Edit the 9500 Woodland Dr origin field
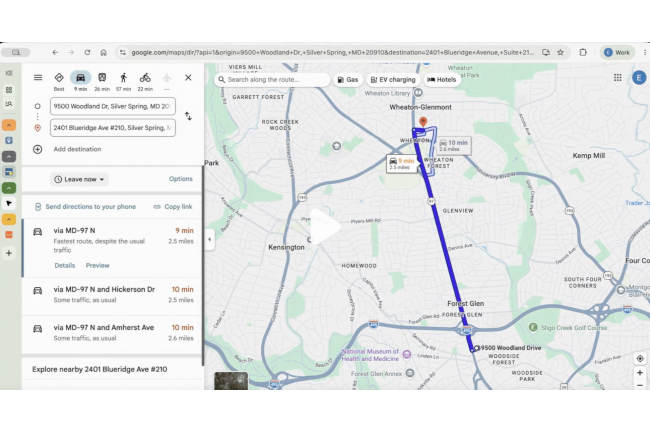The image size is (650, 433). pos(113,106)
